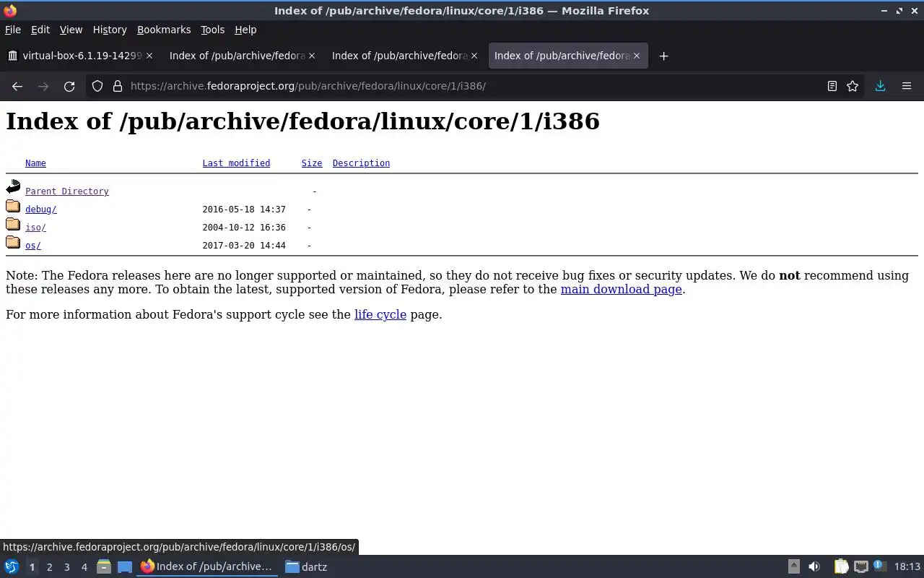Screen dimensions: 924x578
Task: Sort listing by Last modified column
Action: [236, 163]
